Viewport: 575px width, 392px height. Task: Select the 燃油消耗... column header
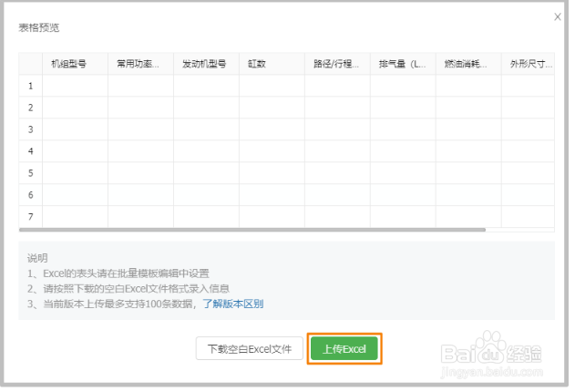(469, 64)
